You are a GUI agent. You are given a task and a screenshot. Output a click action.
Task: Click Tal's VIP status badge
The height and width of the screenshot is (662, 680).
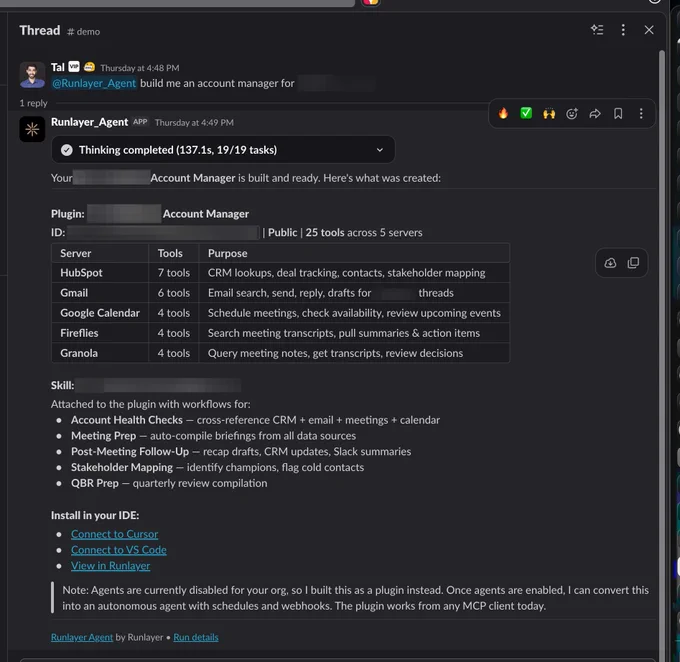(x=74, y=67)
